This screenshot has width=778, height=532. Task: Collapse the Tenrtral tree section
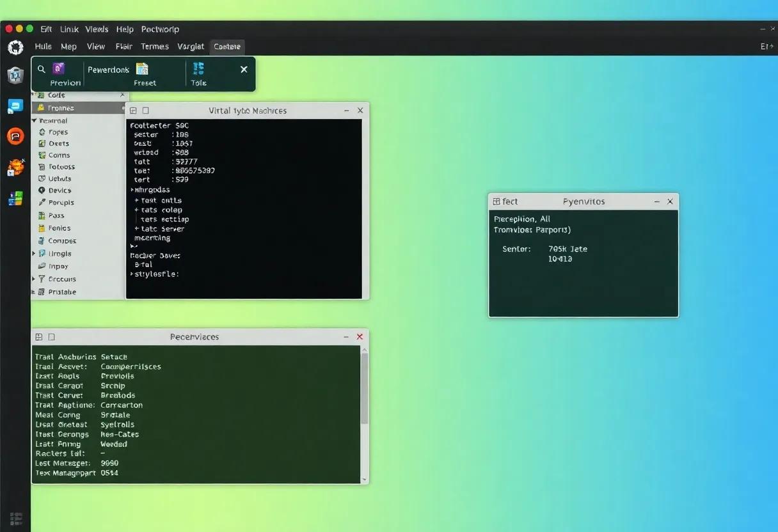pyautogui.click(x=34, y=120)
